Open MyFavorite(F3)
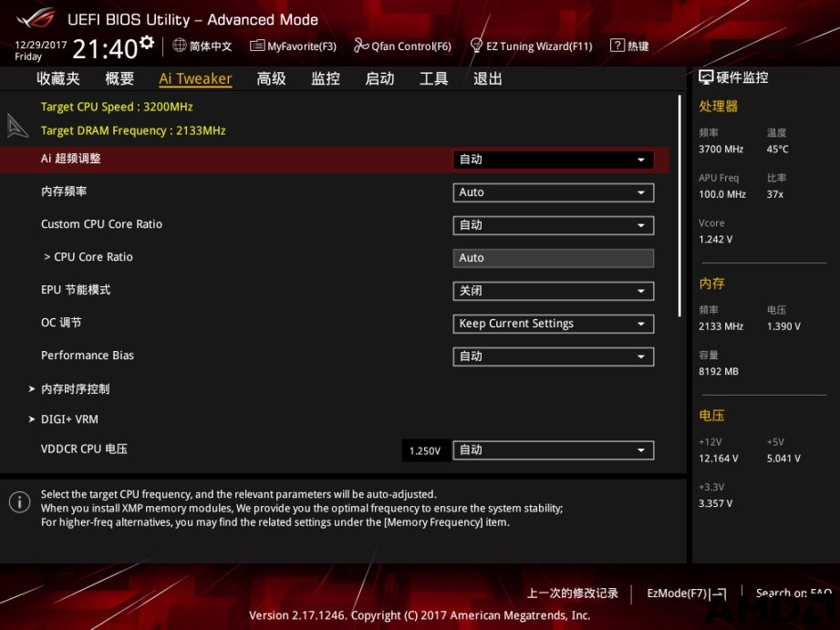This screenshot has height=630, width=840. (294, 46)
